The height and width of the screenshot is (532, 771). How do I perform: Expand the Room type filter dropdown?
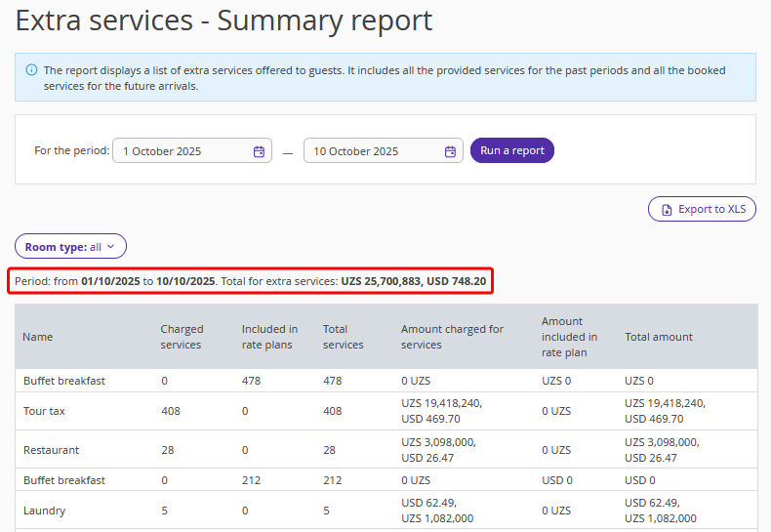click(x=70, y=247)
